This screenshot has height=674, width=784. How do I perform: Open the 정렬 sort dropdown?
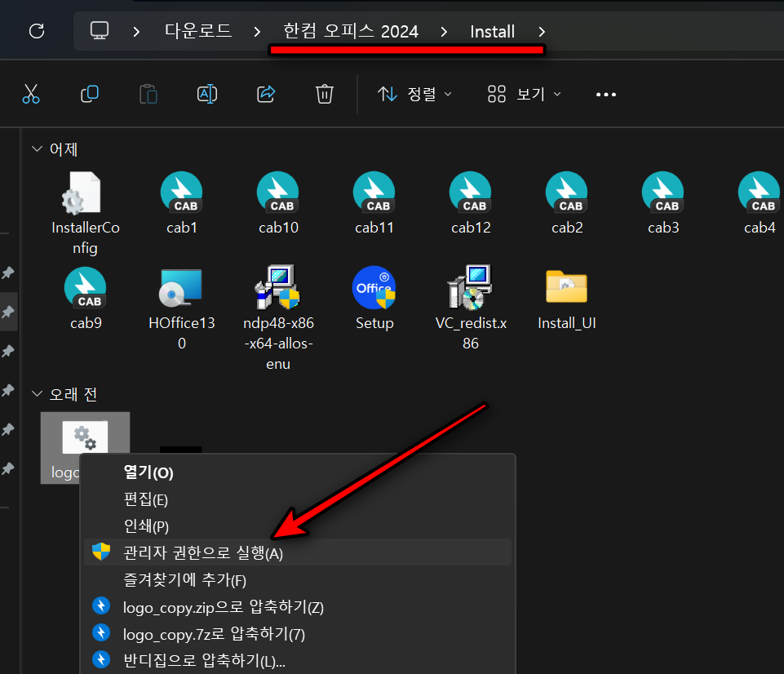[415, 94]
